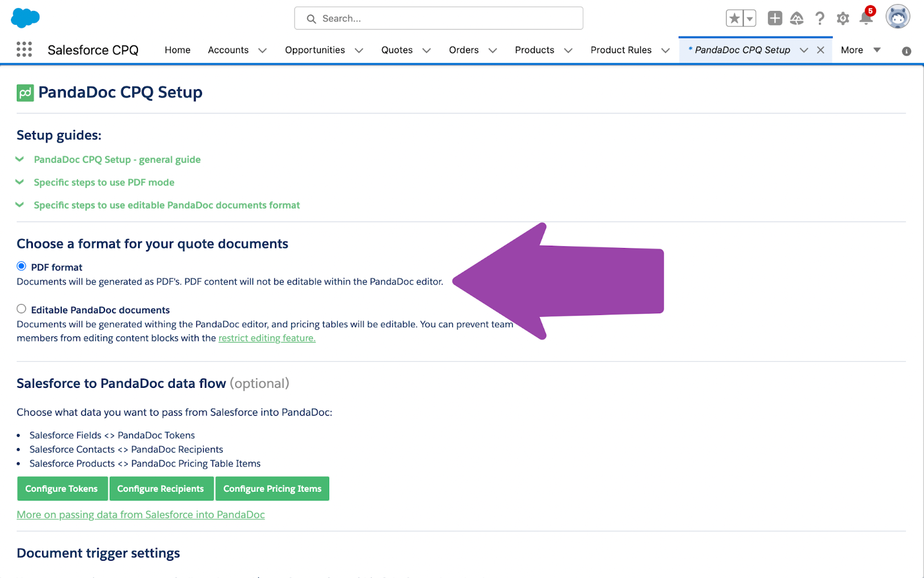The width and height of the screenshot is (924, 578).
Task: Open the More navigation menu
Action: coord(860,50)
